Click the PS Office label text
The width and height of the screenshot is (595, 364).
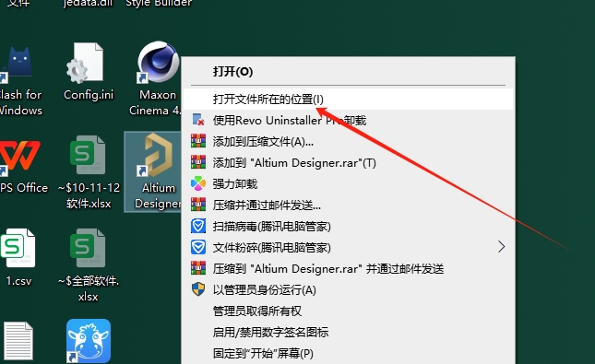(24, 188)
